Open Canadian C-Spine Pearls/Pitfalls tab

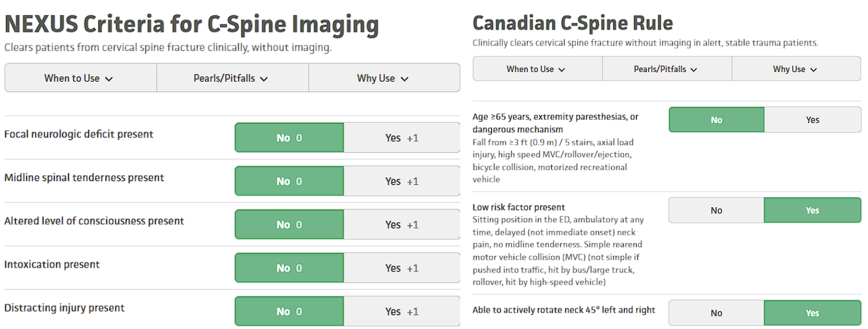(x=666, y=69)
